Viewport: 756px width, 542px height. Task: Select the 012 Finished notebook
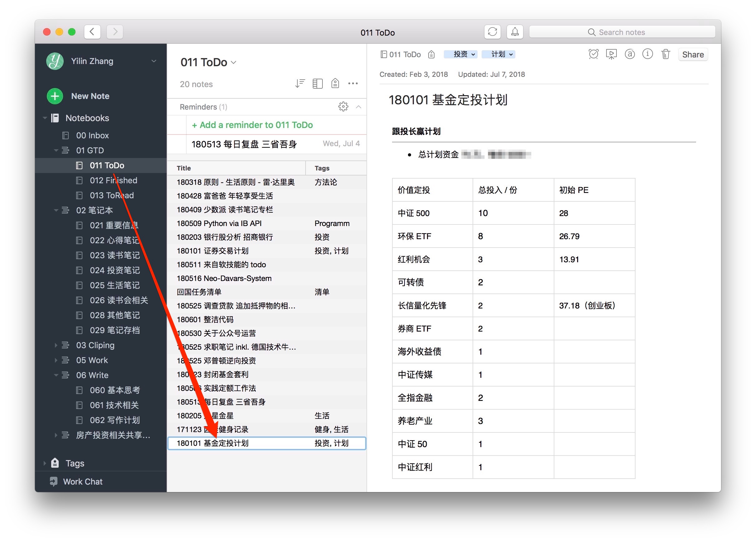[113, 180]
